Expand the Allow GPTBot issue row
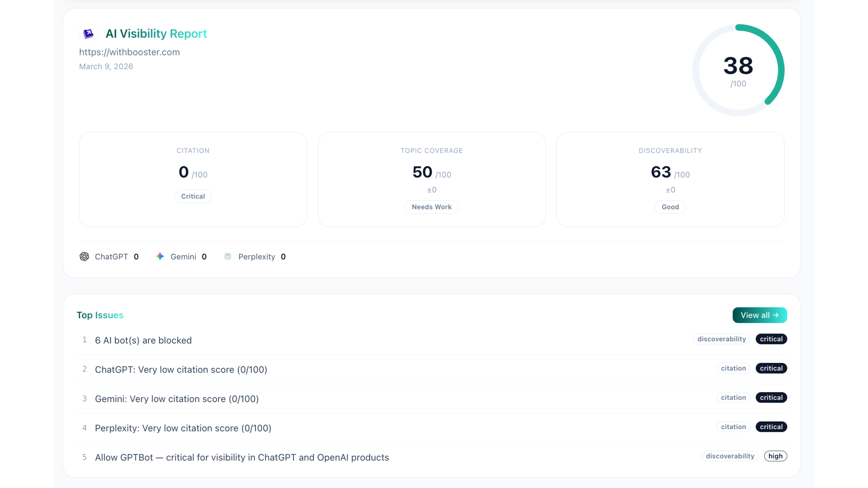Viewport: 868px width, 488px height. point(242,457)
